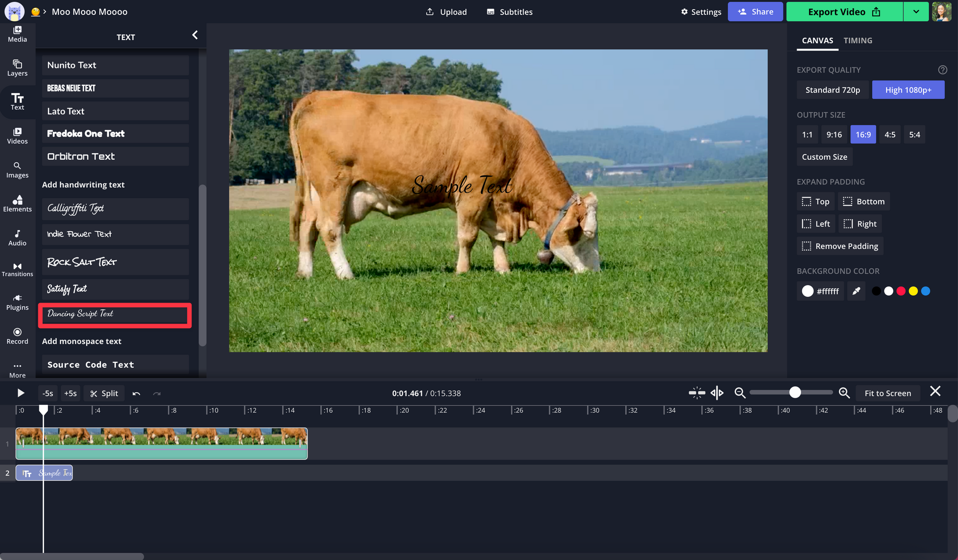Click the Record sidebar icon
The height and width of the screenshot is (560, 958).
[x=17, y=336]
